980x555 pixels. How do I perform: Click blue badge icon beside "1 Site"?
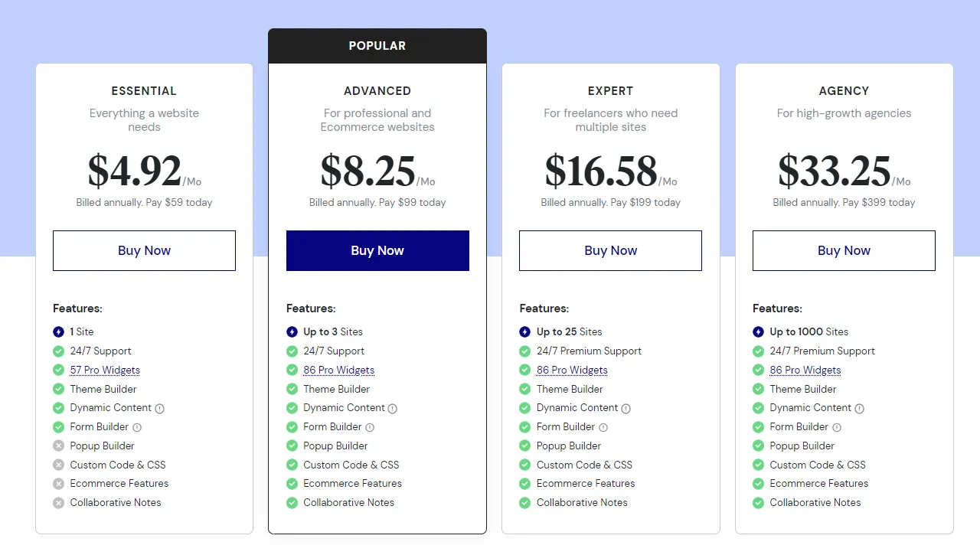[x=58, y=331]
